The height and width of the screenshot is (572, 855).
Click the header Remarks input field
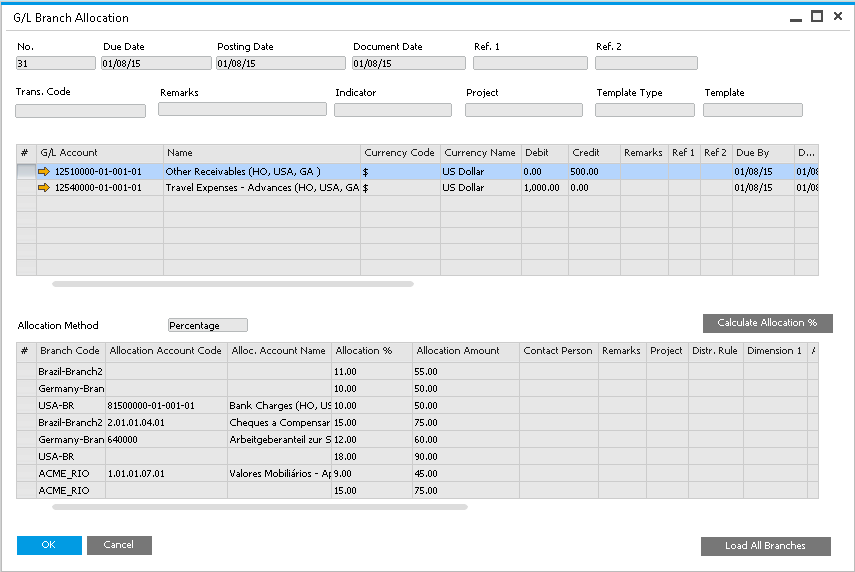coord(242,109)
